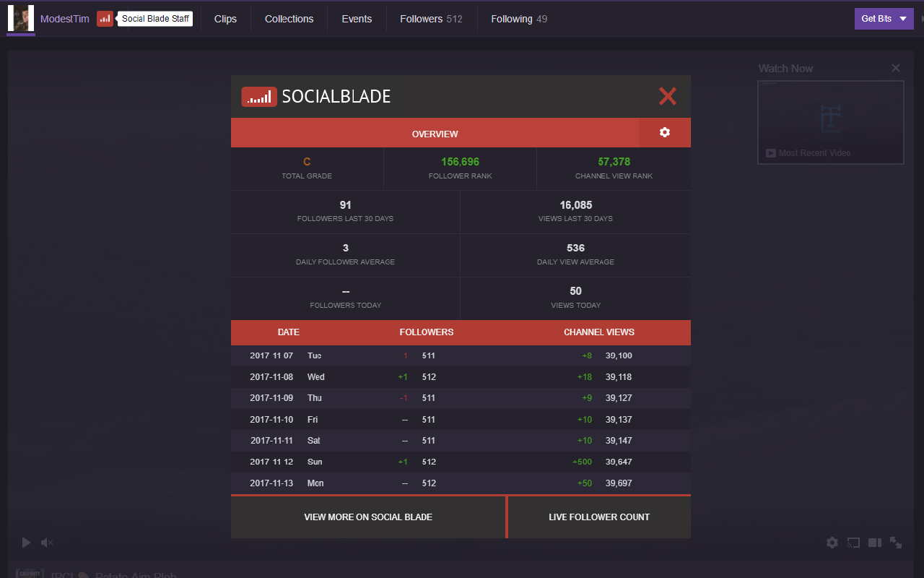
Task: Switch to the Events tab
Action: point(357,19)
